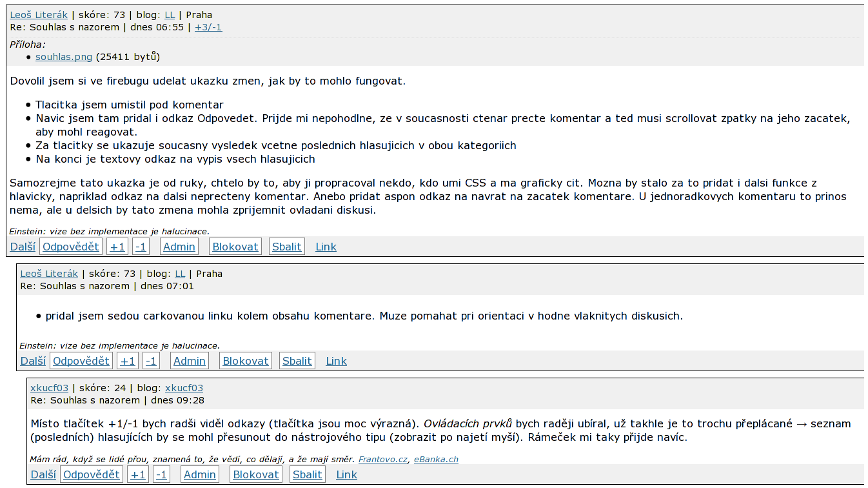Open the souhlas.png attachment
Screen dimensions: 868x488
(x=64, y=57)
